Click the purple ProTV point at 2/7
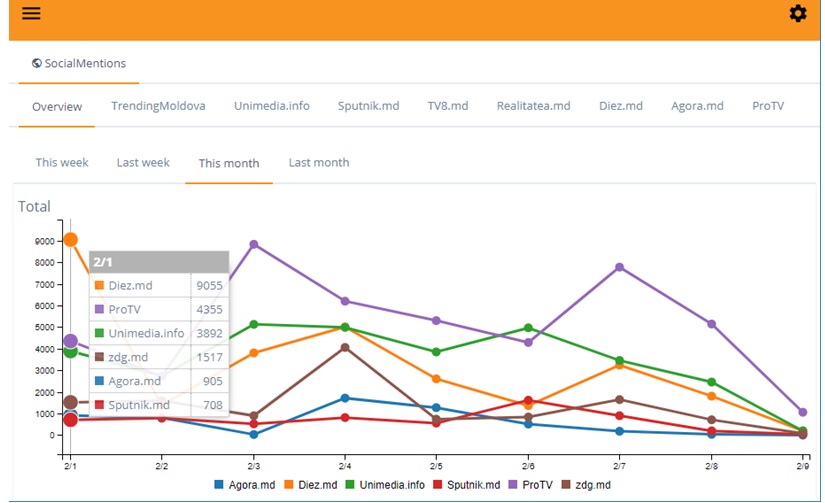825x503 pixels. click(619, 267)
